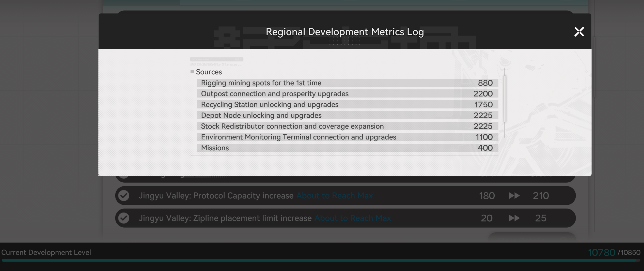Click the double-arrow icon between 180 and 210
This screenshot has width=644, height=271.
[514, 196]
